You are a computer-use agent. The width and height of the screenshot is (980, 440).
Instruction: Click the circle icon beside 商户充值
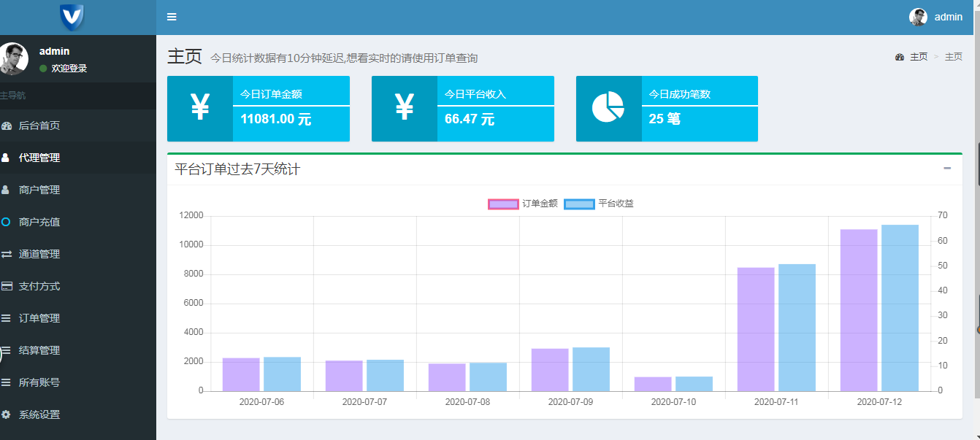pyautogui.click(x=6, y=222)
